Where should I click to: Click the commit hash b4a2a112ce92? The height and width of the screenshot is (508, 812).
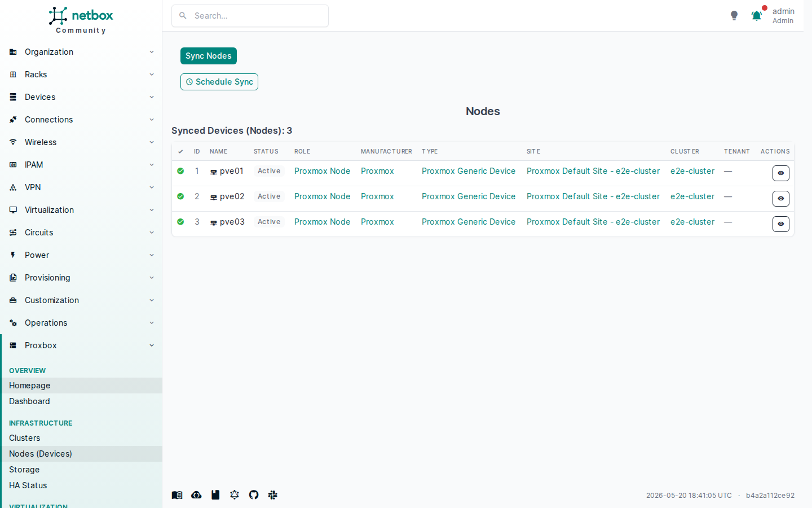(770, 496)
